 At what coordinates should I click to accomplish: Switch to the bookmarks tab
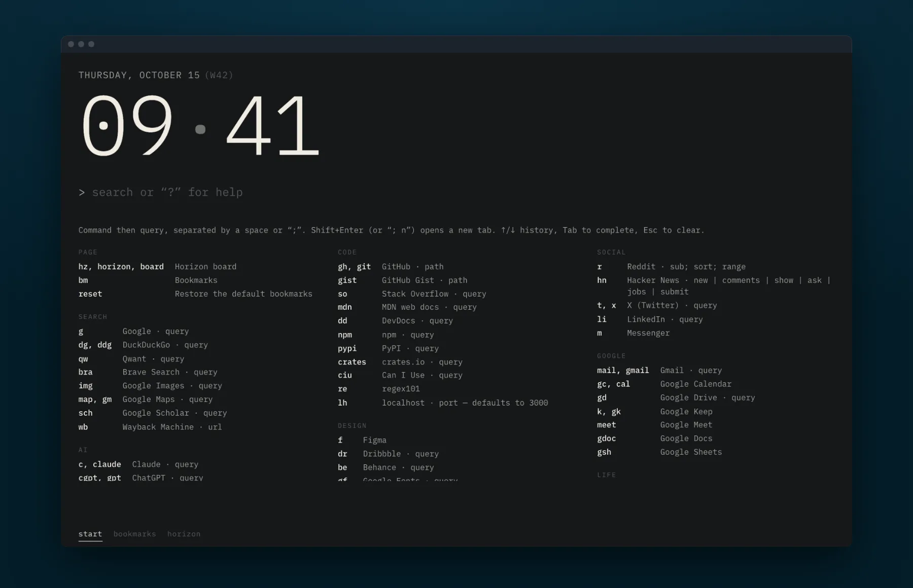pyautogui.click(x=134, y=534)
